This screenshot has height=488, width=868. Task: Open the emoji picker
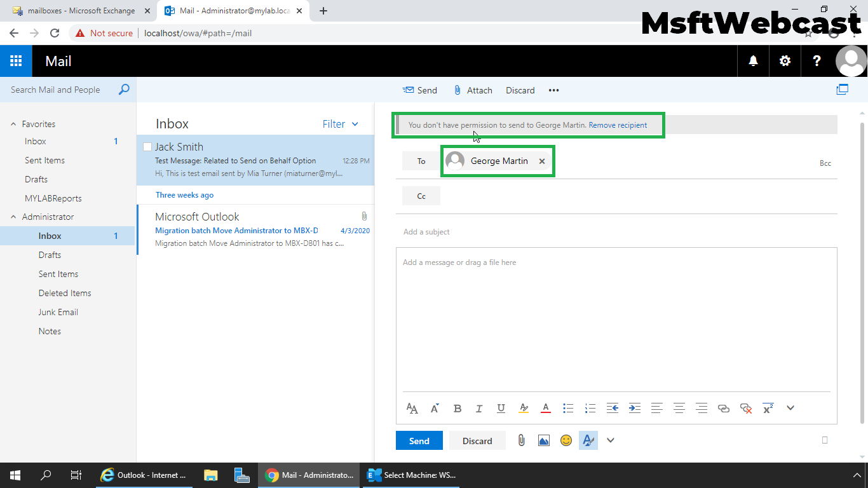click(x=566, y=440)
